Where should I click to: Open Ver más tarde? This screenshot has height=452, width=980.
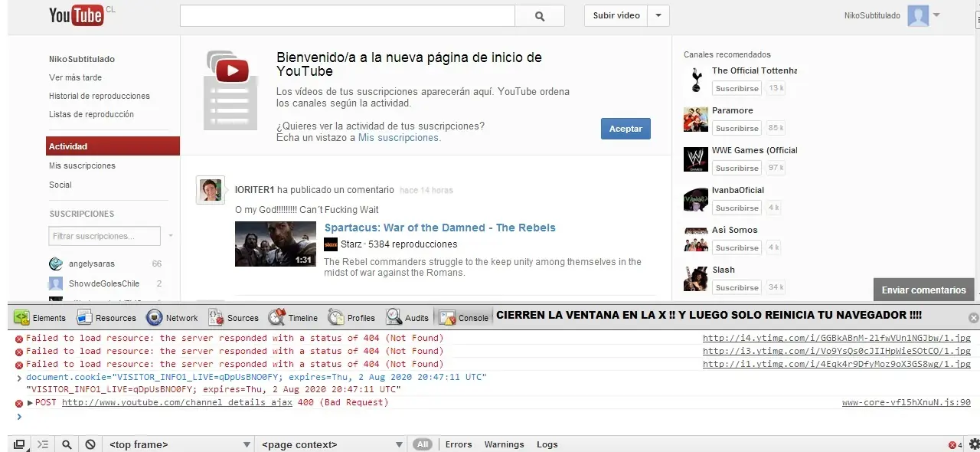point(75,77)
